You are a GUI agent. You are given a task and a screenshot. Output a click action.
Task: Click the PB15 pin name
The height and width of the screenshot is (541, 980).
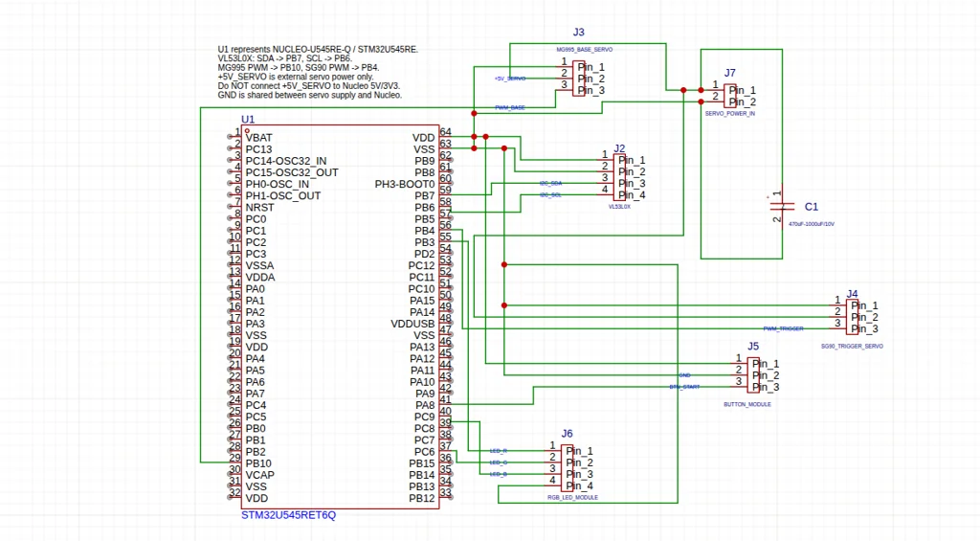coord(422,463)
